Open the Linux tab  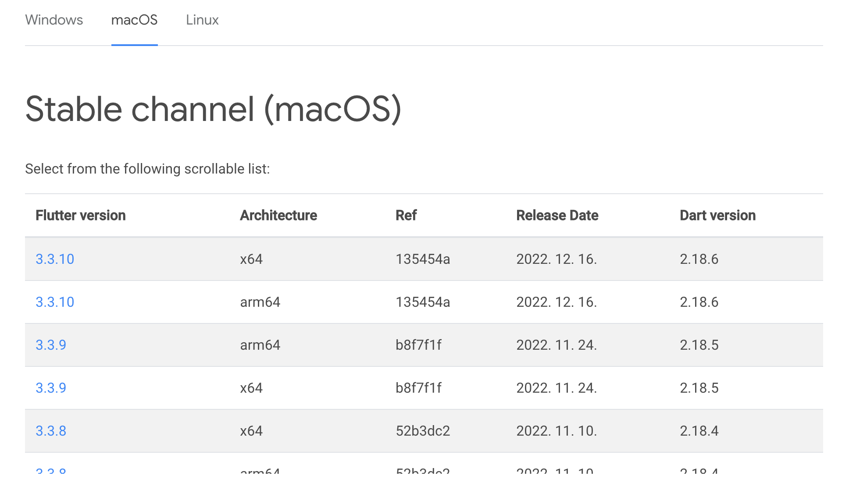tap(202, 20)
